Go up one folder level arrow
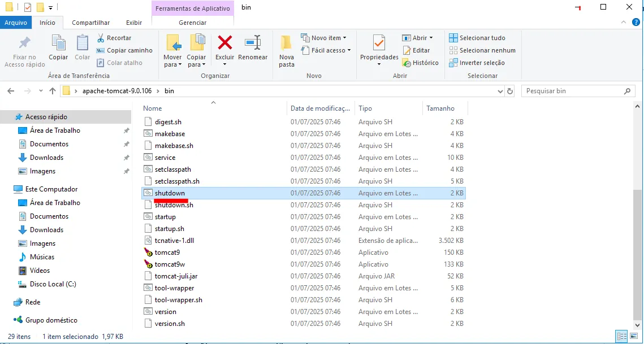The width and height of the screenshot is (644, 344). (x=53, y=91)
